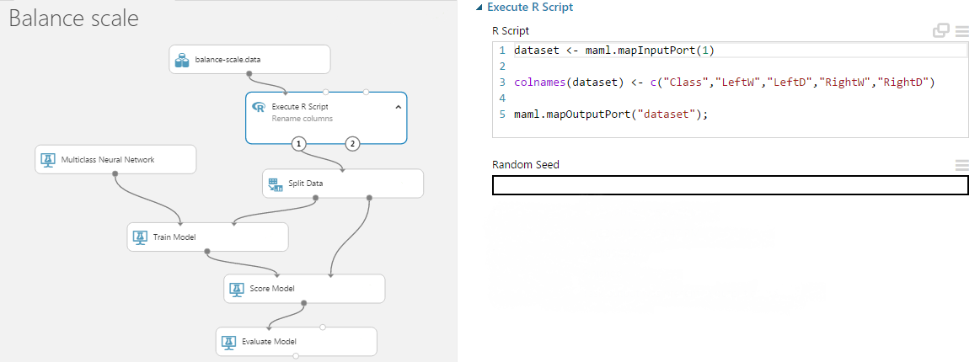
Task: Click the Train Model output port
Action: 207,251
